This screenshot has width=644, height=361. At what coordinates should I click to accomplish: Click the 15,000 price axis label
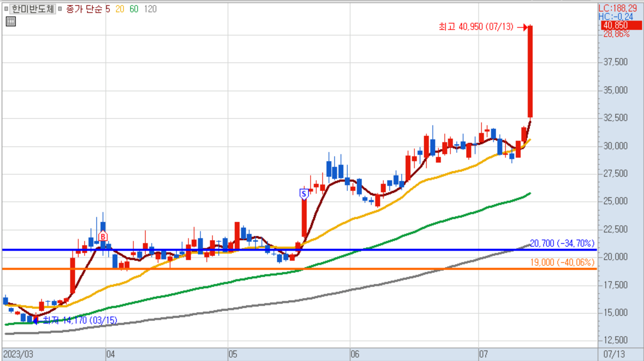616,313
